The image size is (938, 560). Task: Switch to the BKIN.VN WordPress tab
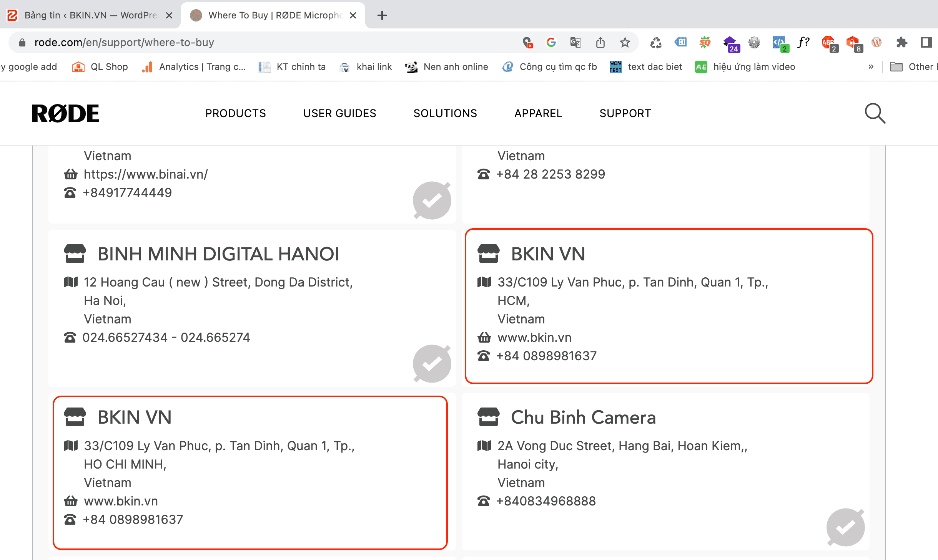point(90,15)
